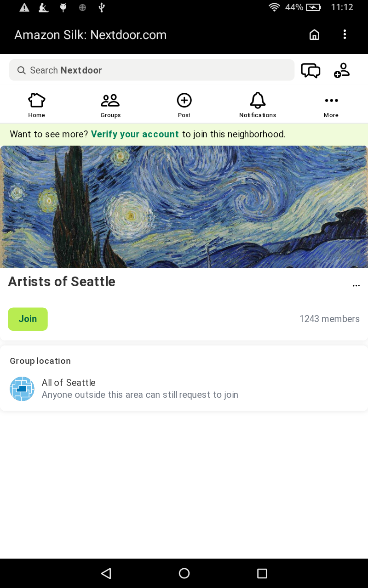368x588 pixels.
Task: Open the browser home icon in Silk toolbar
Action: (x=314, y=34)
